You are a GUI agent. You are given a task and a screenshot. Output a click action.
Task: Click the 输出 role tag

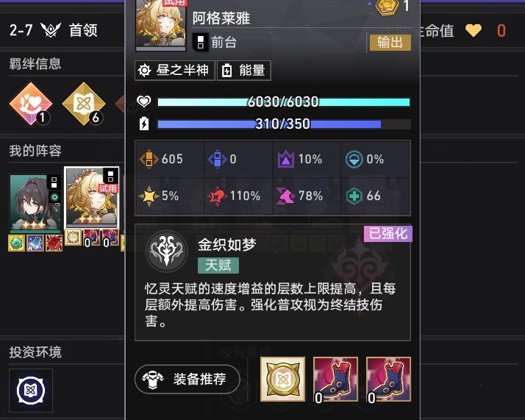390,43
